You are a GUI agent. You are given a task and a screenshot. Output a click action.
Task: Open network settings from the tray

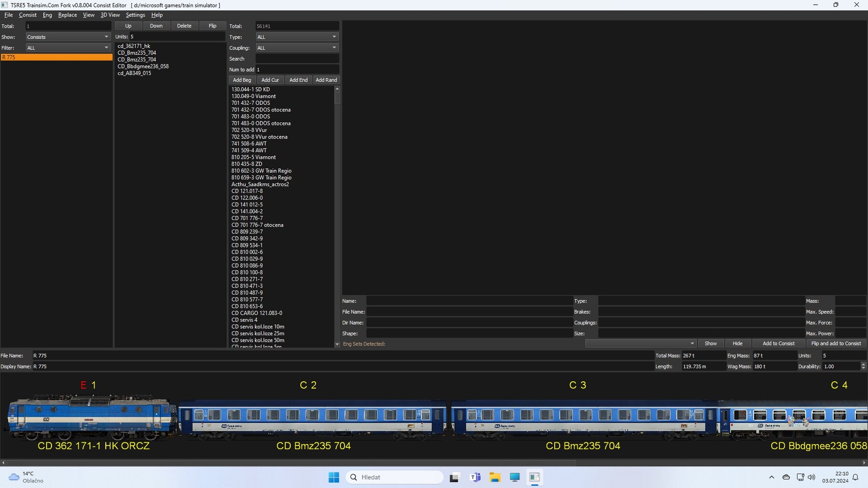pos(800,477)
